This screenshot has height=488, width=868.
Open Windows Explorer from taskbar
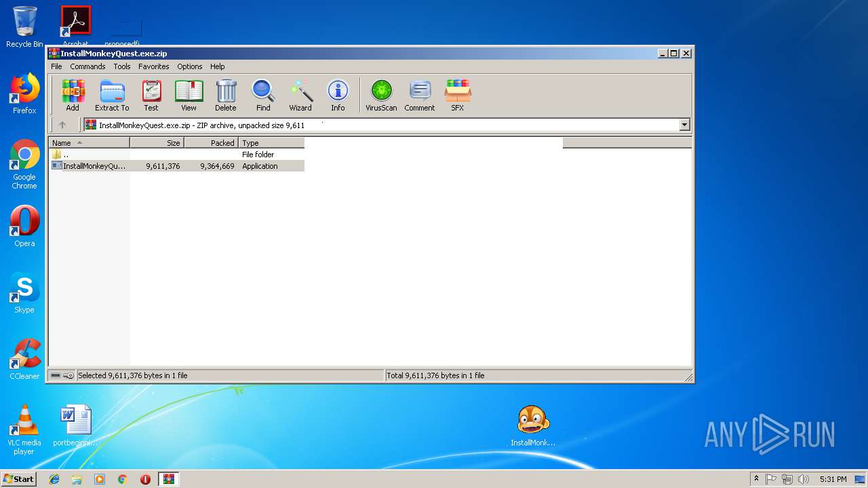pyautogui.click(x=77, y=479)
